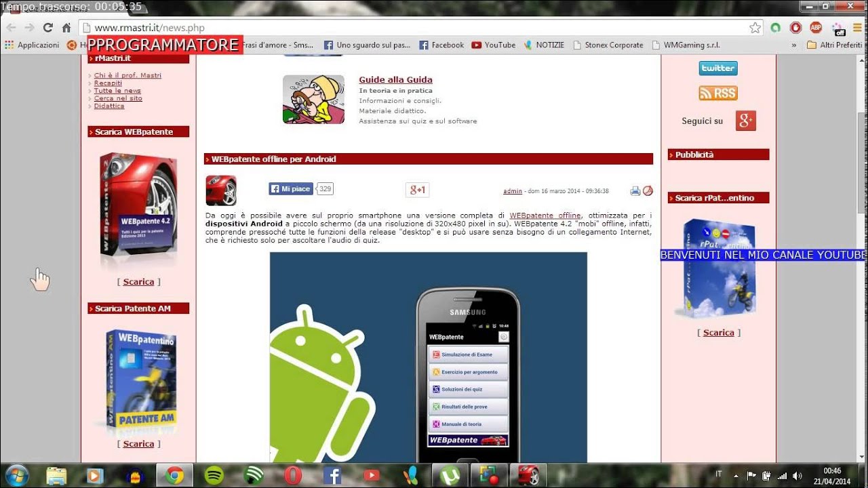Bookmark this page with the star icon
The image size is (868, 488).
tap(755, 28)
